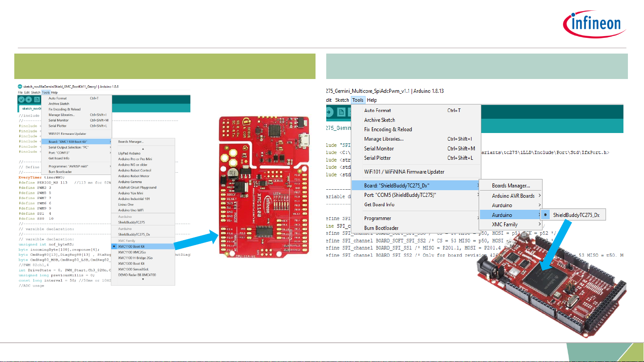Screen dimensions: 644x362
Task: Click the New sketch icon in left Arduino toolbar
Action: pos(37,100)
